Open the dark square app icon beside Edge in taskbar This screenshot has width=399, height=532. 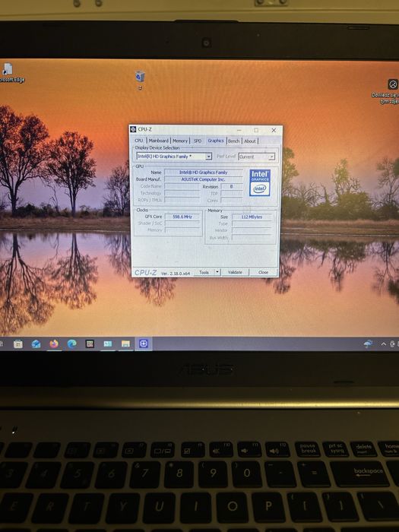pyautogui.click(x=90, y=344)
